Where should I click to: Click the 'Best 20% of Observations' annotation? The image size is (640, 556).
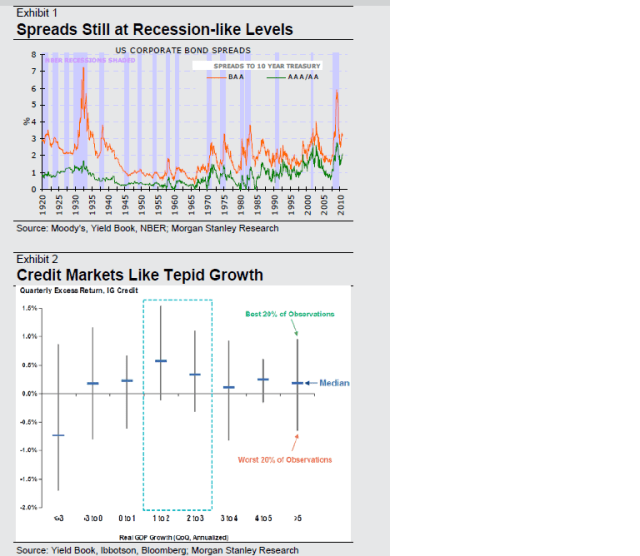click(289, 314)
